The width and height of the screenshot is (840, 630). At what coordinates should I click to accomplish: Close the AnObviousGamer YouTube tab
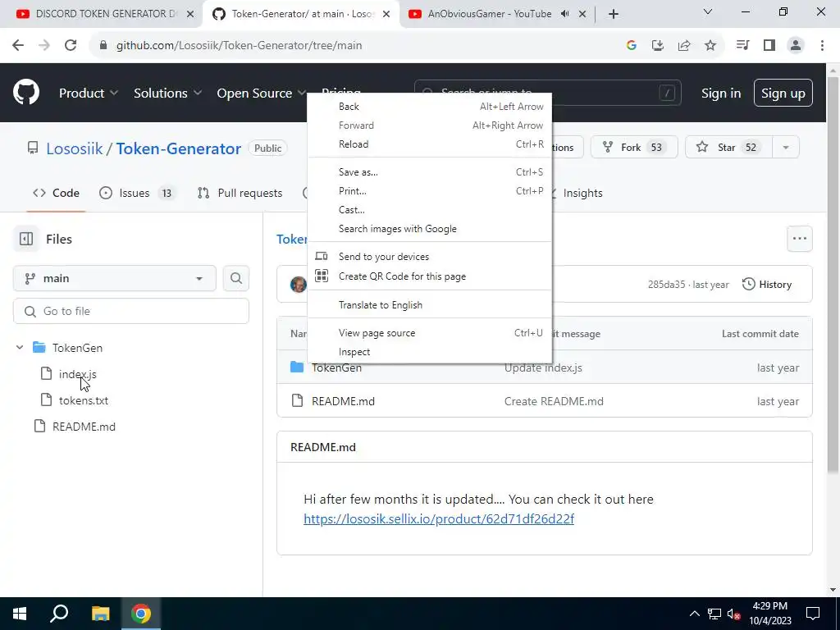[x=582, y=14]
